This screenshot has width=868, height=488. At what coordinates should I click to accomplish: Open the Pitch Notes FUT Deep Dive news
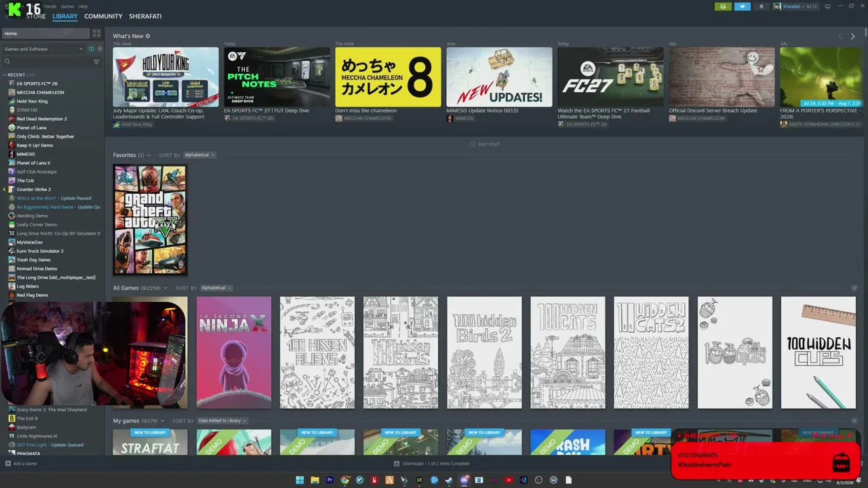277,77
